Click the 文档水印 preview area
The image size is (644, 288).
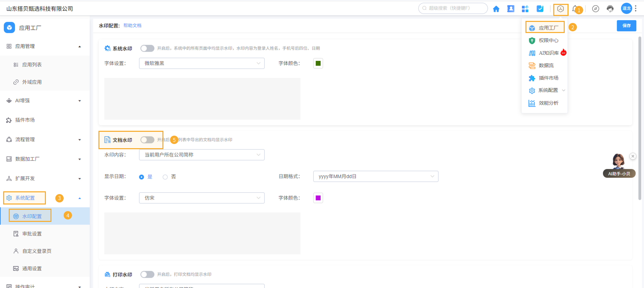(x=202, y=233)
